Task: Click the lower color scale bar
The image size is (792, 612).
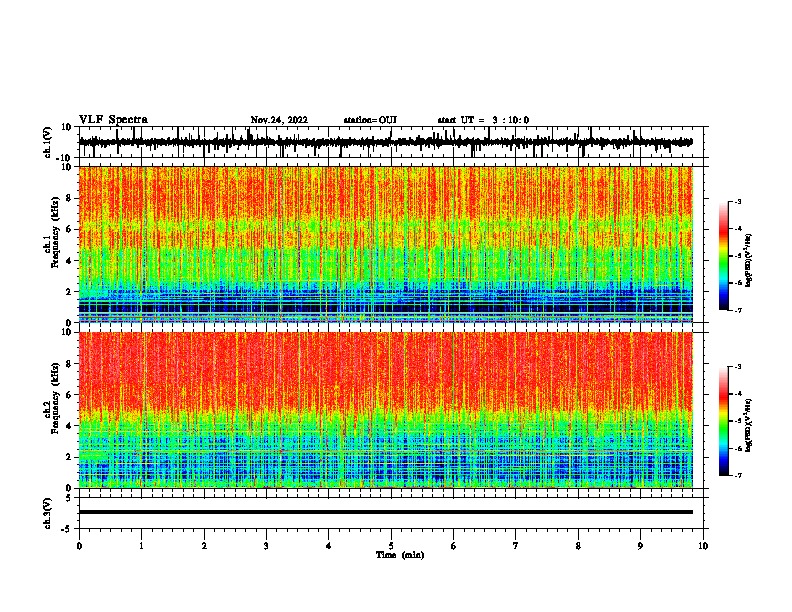Action: 723,421
